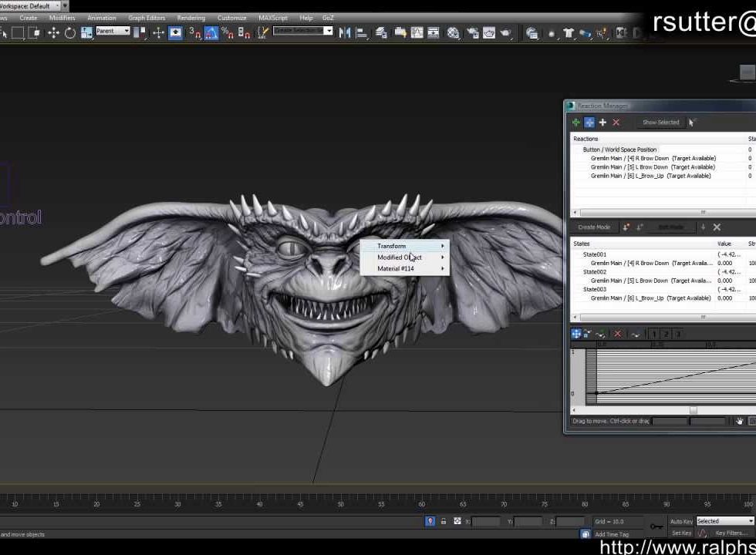Viewport: 756px width, 555px height.
Task: Open Key Filters dialog
Action: point(731,533)
